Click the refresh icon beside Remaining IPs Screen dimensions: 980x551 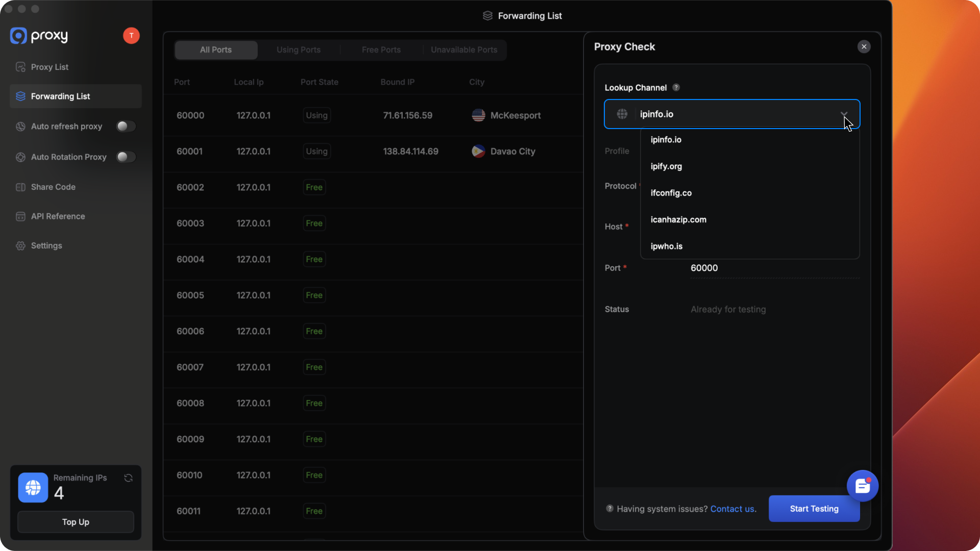[x=129, y=478]
